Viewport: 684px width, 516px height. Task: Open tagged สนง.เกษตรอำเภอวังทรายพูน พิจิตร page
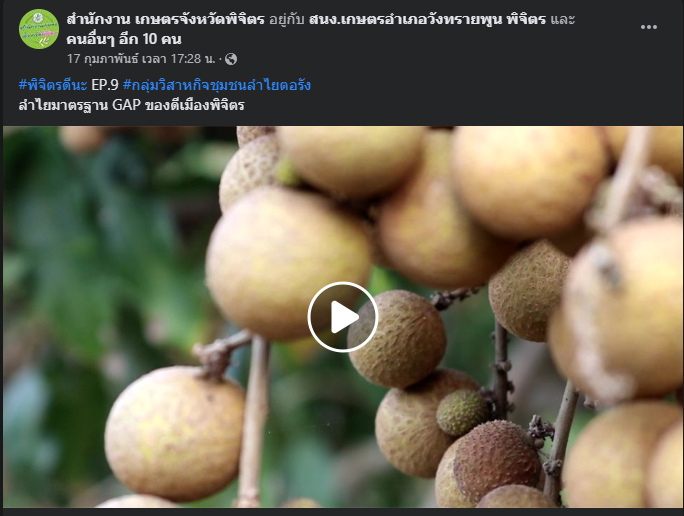(427, 19)
